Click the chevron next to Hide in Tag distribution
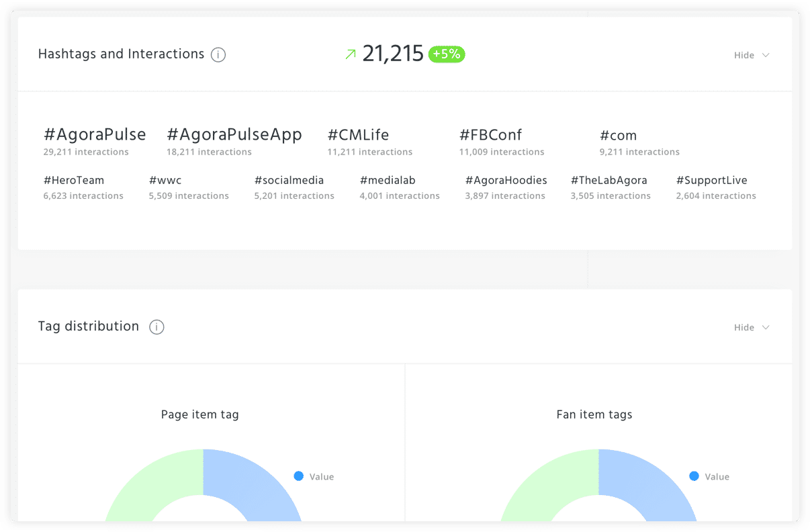 pos(766,327)
